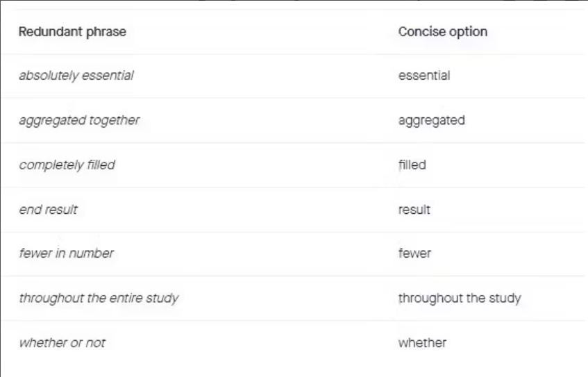Image resolution: width=588 pixels, height=377 pixels.
Task: Click 'throughout the study' concise option
Action: (x=460, y=299)
